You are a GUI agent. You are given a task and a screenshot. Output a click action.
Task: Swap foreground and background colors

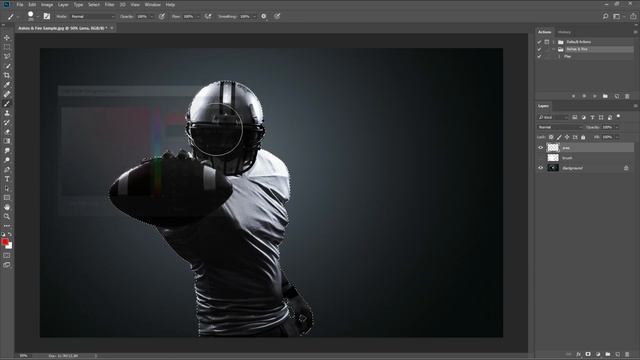10,234
